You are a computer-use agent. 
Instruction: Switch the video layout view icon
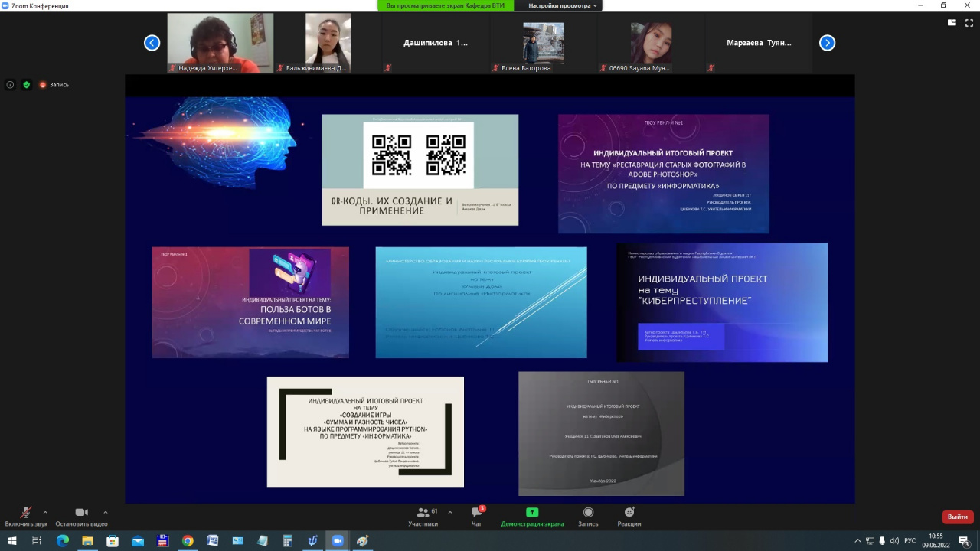click(x=952, y=23)
